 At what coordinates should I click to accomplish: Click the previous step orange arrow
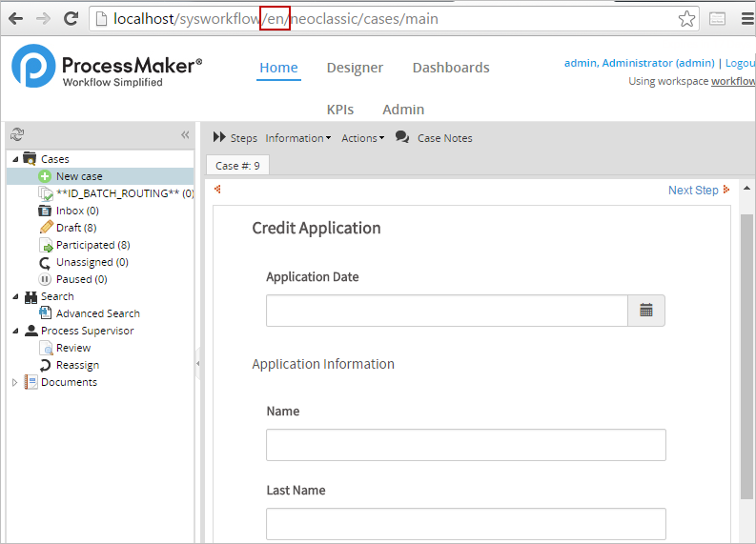217,190
